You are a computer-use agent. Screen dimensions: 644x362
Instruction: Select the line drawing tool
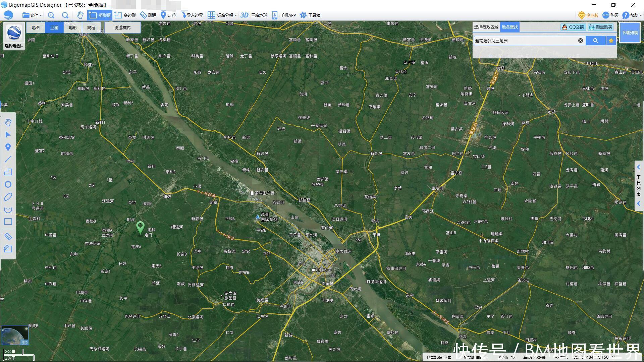click(x=8, y=160)
